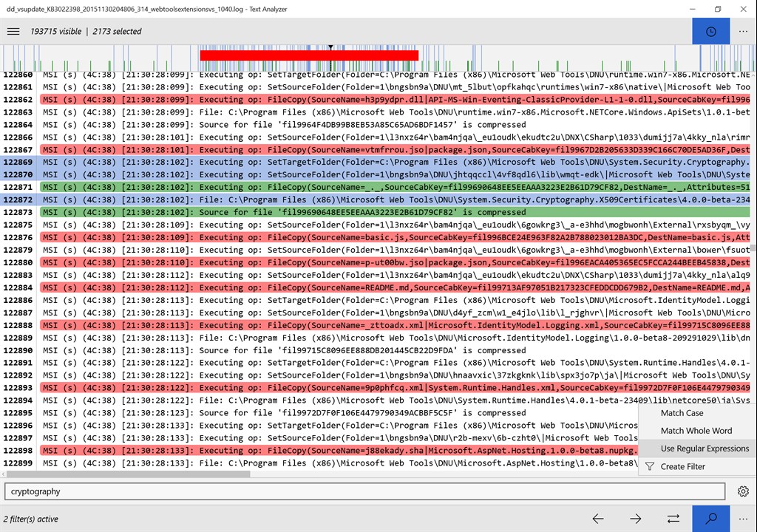Go to previous search result arrow
Screen dimensions: 757x532
click(x=598, y=519)
